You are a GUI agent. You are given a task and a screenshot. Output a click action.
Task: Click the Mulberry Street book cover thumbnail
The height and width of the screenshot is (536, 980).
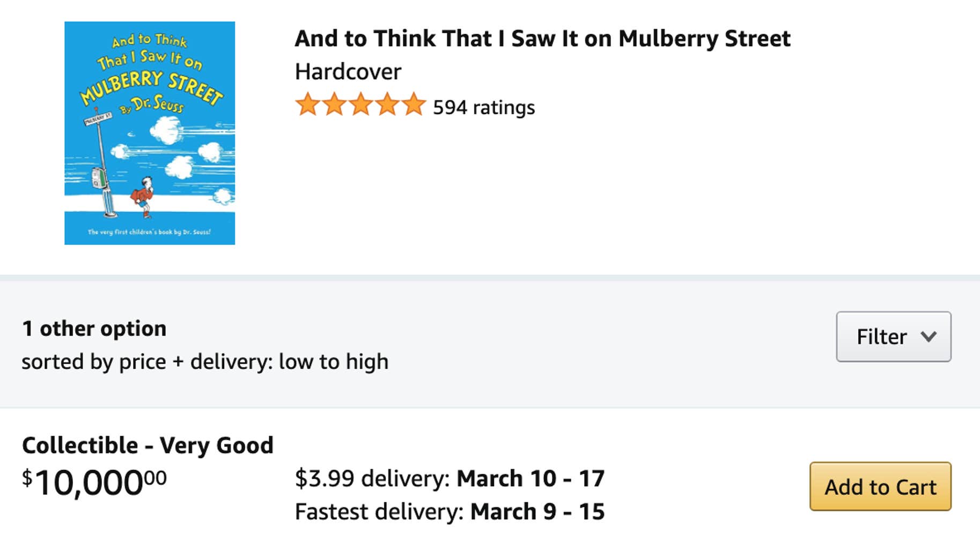click(150, 133)
